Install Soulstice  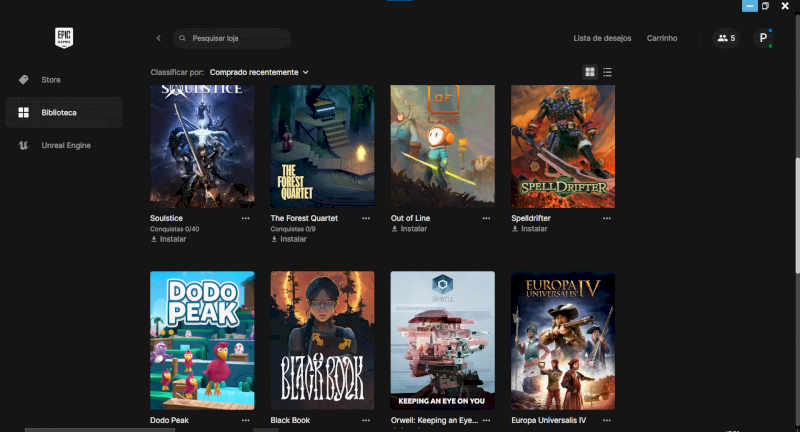click(168, 239)
